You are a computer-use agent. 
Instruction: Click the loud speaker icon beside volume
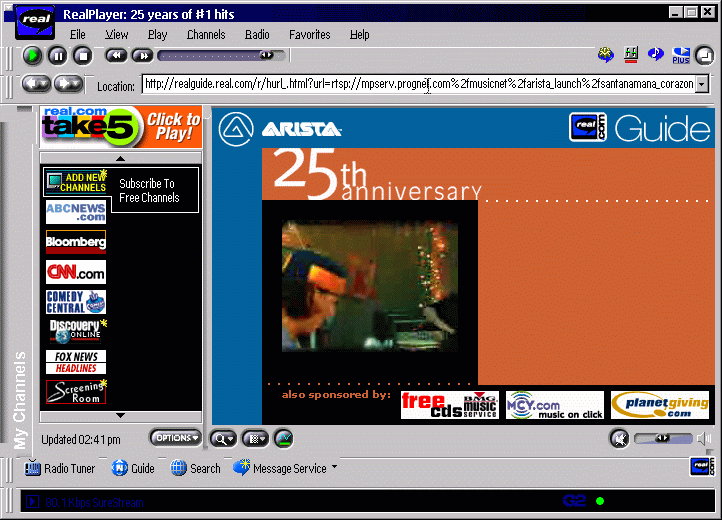pyautogui.click(x=704, y=438)
